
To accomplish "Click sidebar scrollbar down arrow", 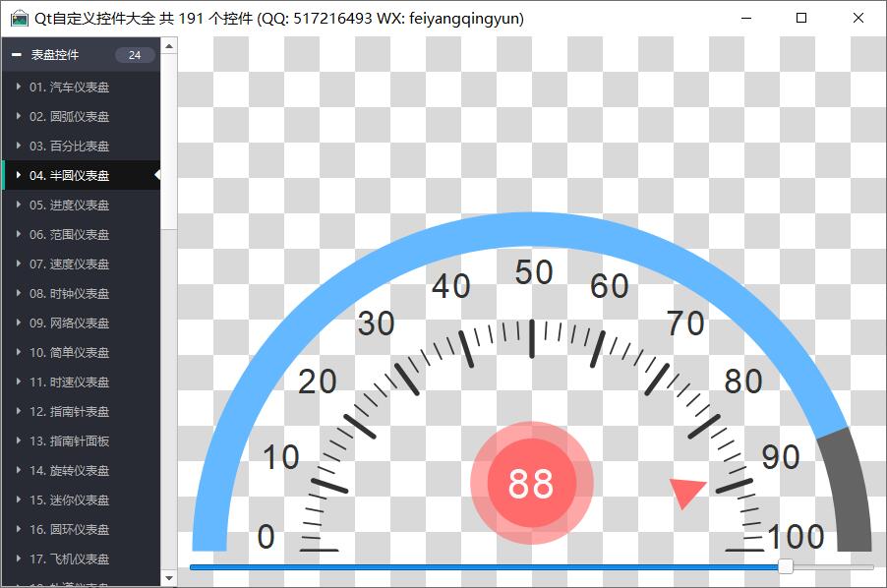I will pyautogui.click(x=168, y=578).
